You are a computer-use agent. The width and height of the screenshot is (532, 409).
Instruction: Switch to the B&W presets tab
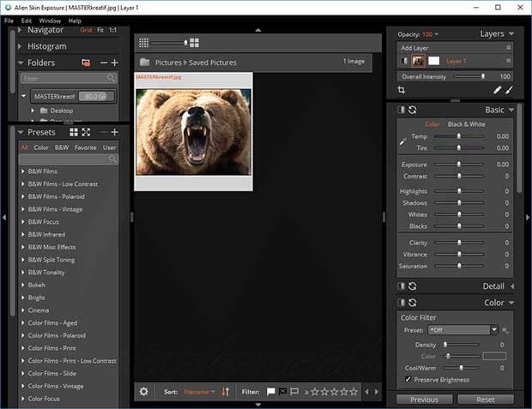coord(61,147)
